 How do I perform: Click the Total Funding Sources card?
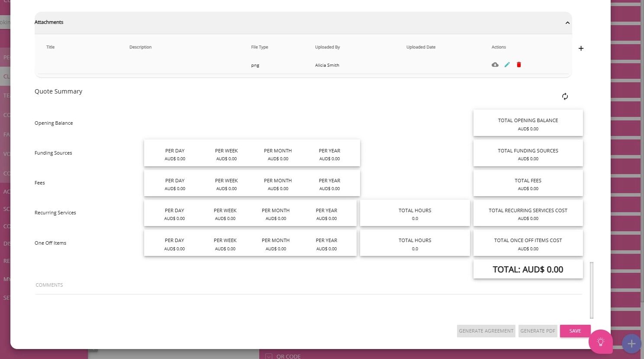(528, 153)
